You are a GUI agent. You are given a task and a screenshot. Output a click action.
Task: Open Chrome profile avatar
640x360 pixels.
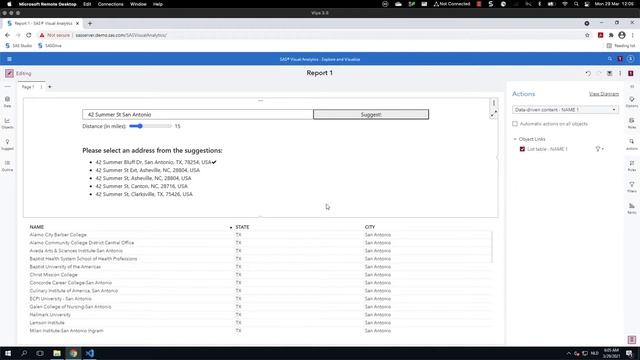point(622,35)
